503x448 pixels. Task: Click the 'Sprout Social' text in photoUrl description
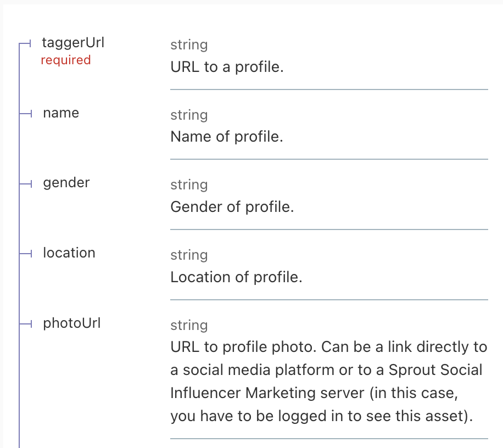(x=435, y=370)
